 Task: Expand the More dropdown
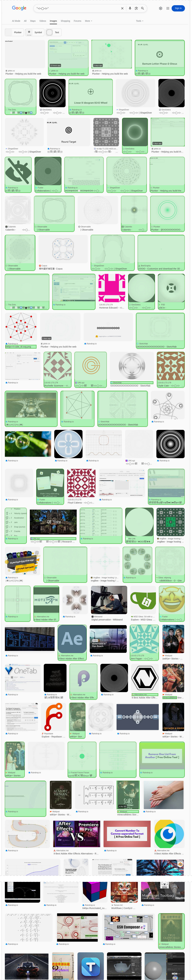(x=88, y=21)
